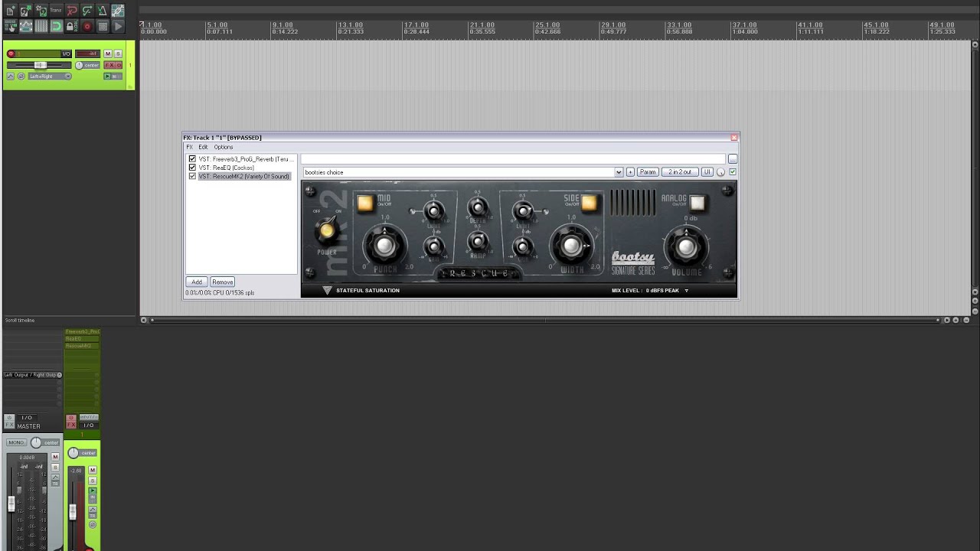Viewport: 980px width, 551px height.
Task: Click the save project icon
Action: 41,11
